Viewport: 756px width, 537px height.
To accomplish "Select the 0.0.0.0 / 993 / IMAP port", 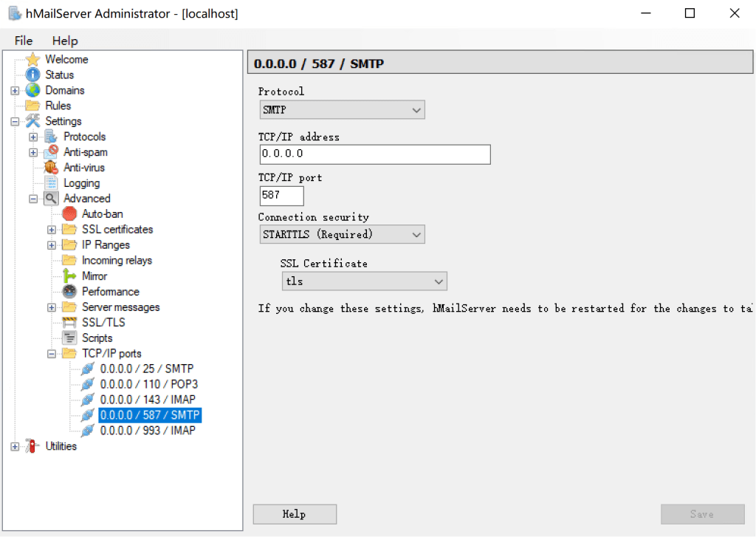I will (x=148, y=431).
